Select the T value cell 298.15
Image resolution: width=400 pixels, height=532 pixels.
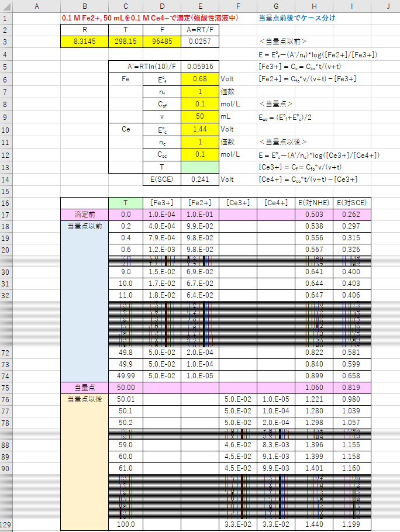click(126, 42)
